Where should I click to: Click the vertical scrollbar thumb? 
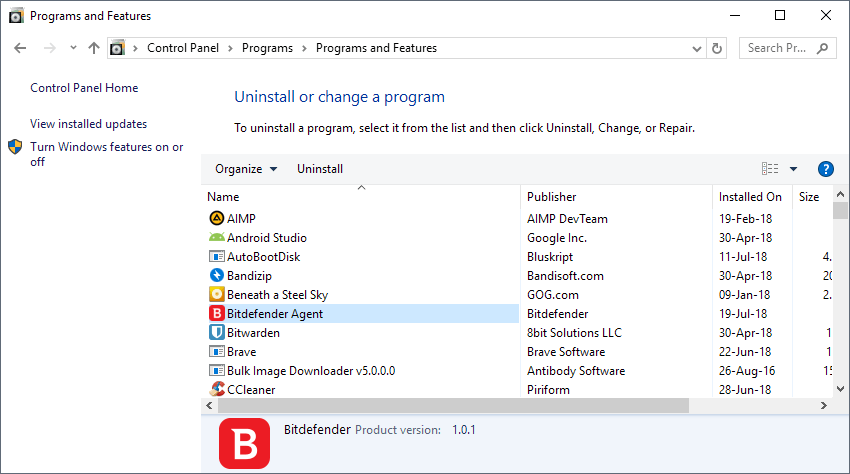click(x=840, y=210)
